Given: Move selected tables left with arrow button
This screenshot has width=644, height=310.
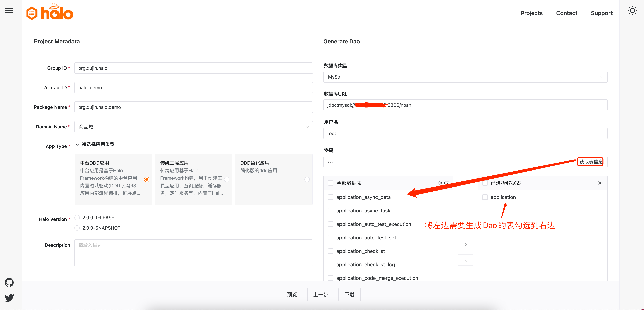Looking at the screenshot, I should point(465,260).
